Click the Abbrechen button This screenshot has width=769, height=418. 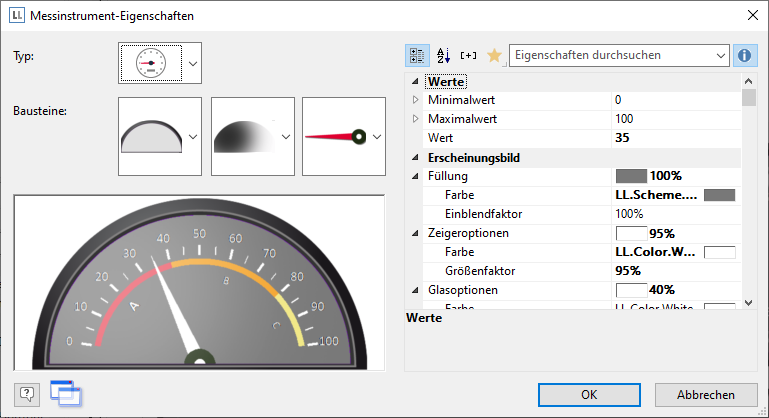[706, 395]
